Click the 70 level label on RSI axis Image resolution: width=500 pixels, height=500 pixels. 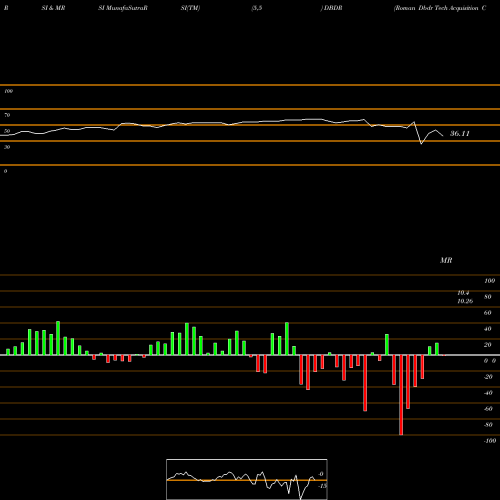7,115
